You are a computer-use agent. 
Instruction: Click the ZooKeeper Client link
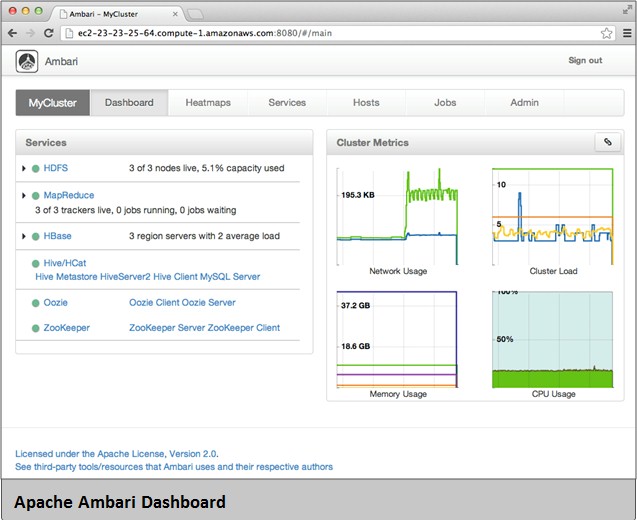[244, 328]
